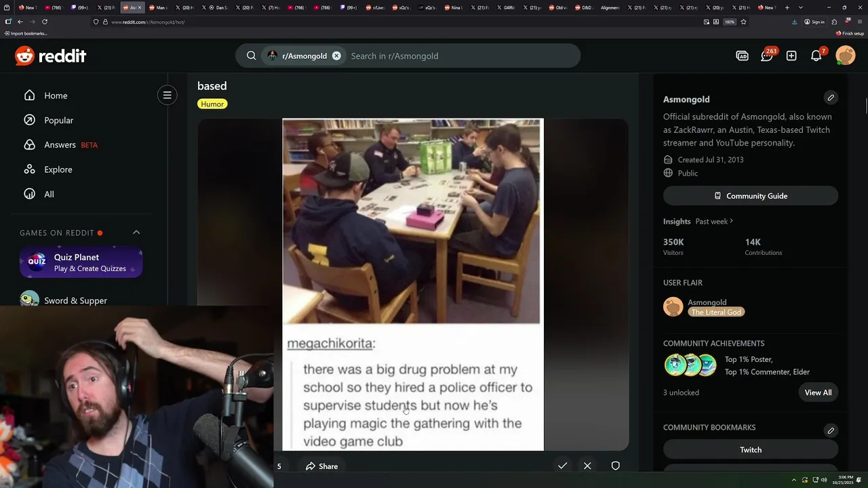Open the browser hamburger application menu
This screenshot has width=868, height=488.
(860, 22)
